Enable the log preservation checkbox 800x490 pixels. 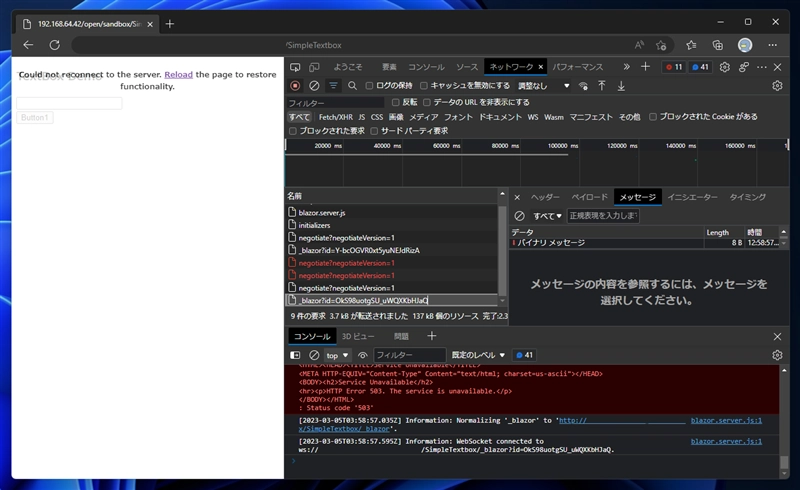coord(369,86)
